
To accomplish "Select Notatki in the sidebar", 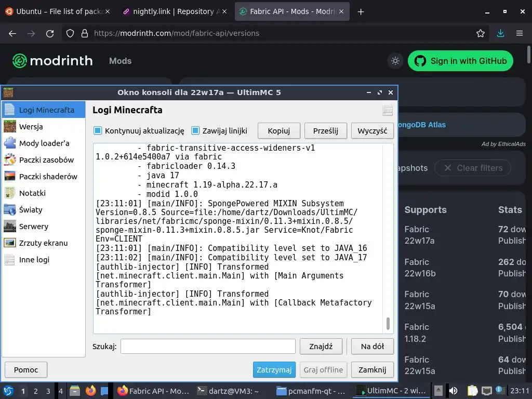I will point(44,193).
